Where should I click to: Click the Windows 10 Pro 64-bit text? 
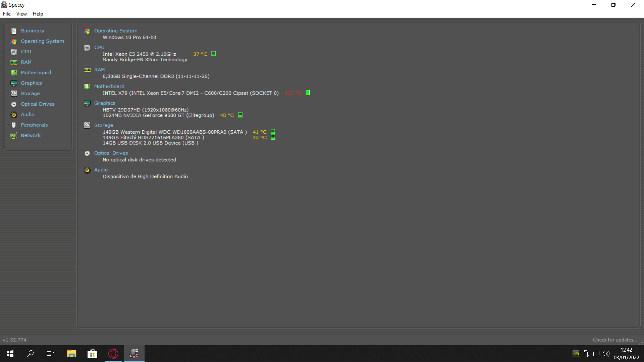click(129, 38)
